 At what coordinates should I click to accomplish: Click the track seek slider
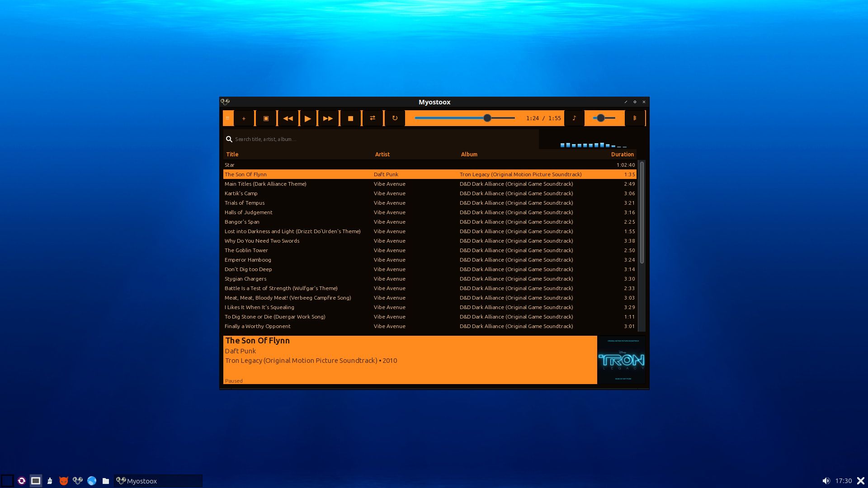(x=465, y=118)
